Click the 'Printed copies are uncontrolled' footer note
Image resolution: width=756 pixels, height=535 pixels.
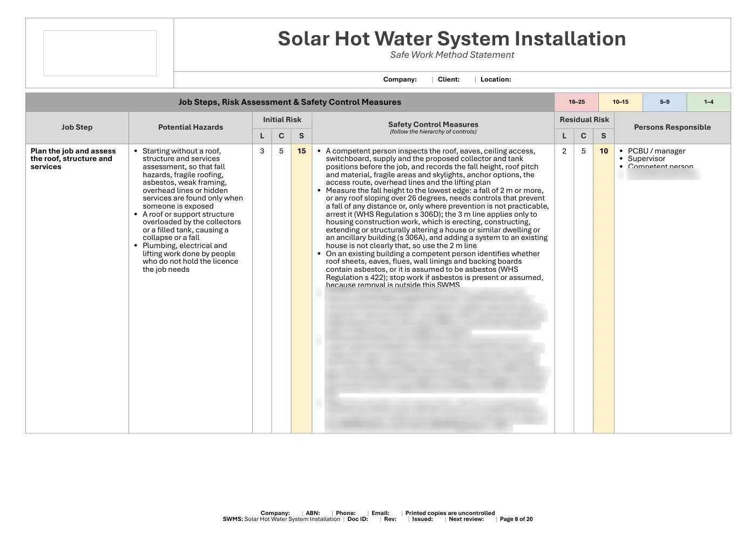pyautogui.click(x=450, y=513)
